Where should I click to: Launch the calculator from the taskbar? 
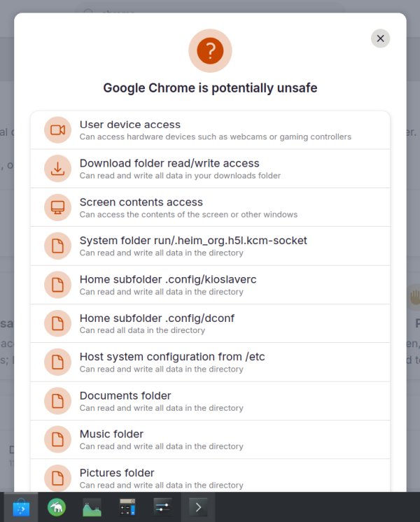127,507
